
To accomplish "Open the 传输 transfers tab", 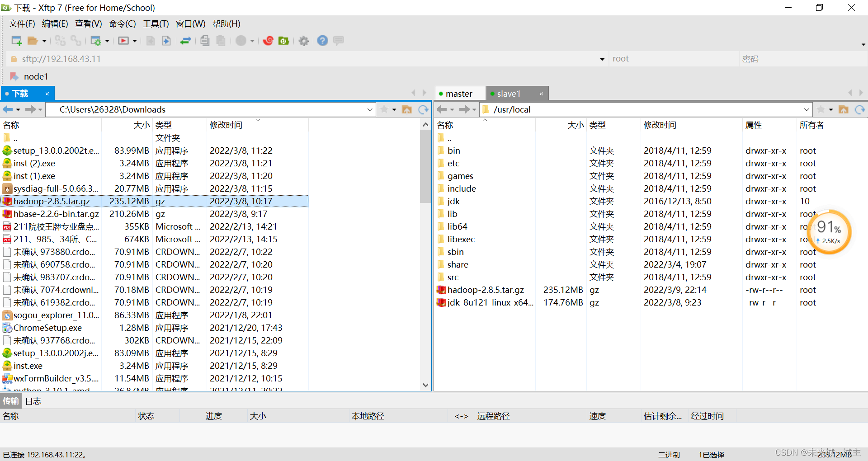I will (11, 401).
